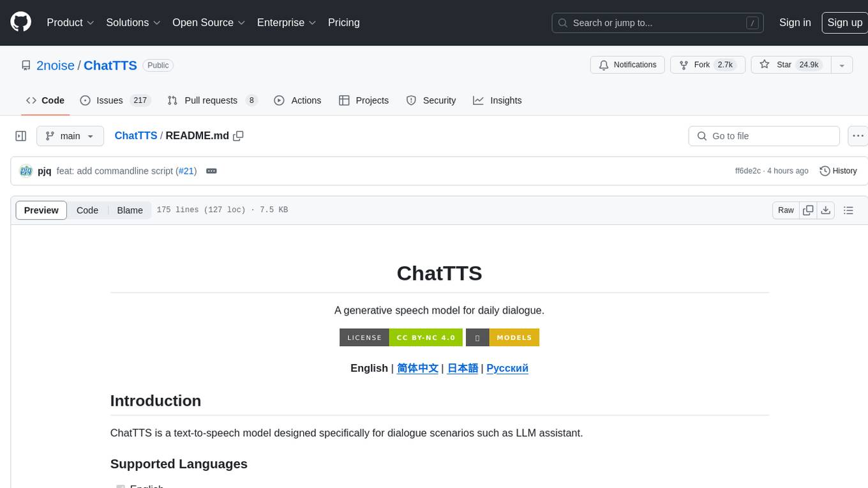Open the more file actions menu

click(858, 136)
